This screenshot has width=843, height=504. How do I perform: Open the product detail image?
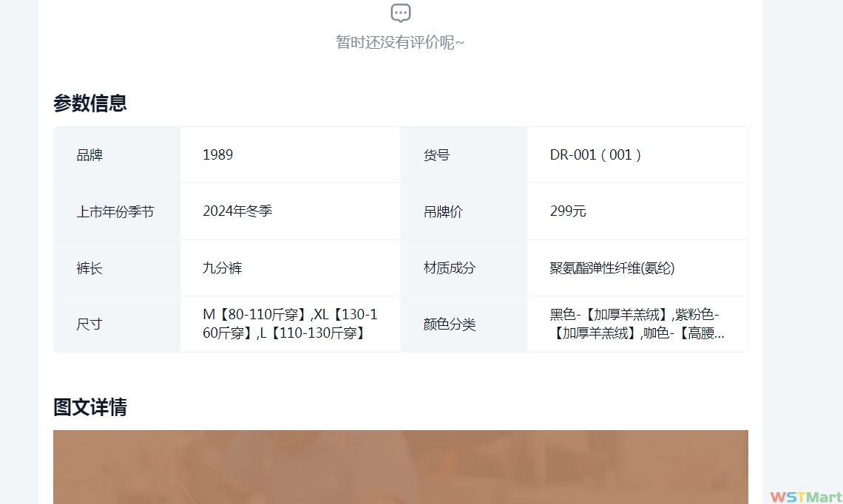[400, 466]
